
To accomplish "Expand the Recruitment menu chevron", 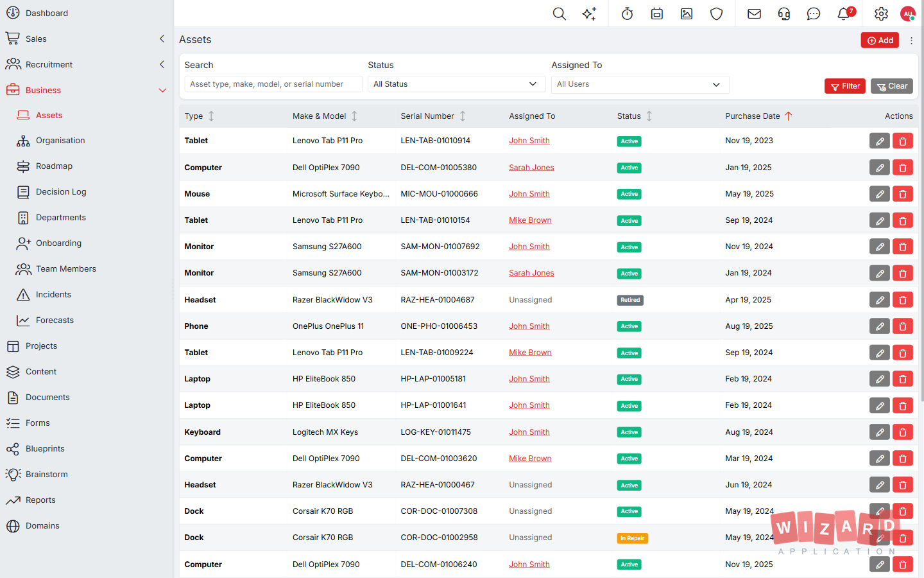I will (162, 64).
